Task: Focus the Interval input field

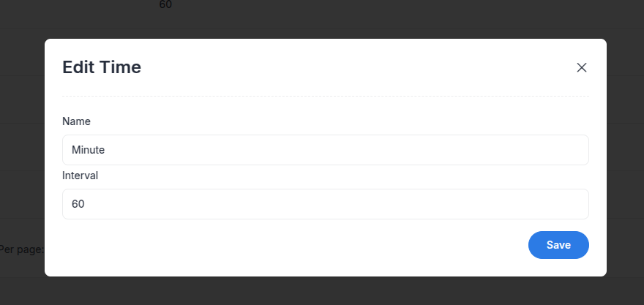Action: pos(325,204)
